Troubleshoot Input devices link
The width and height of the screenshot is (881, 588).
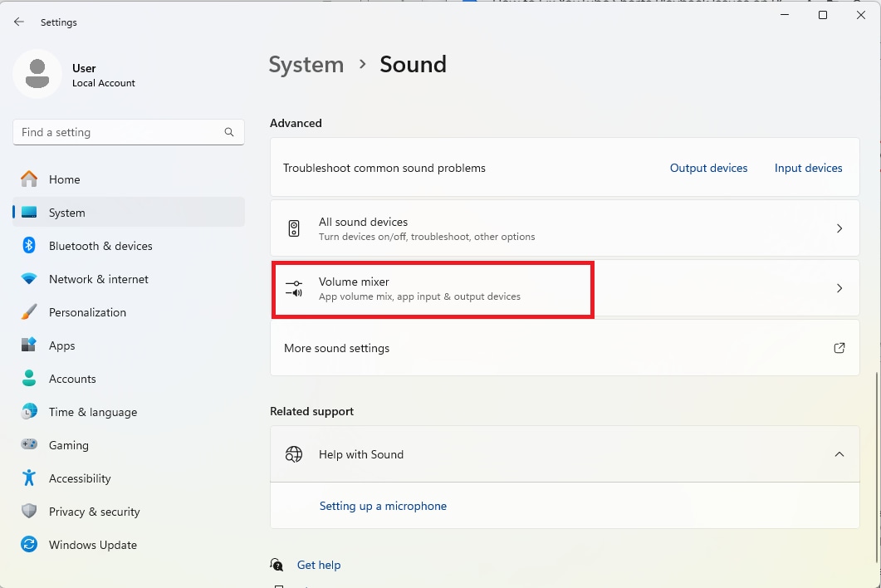click(x=808, y=168)
